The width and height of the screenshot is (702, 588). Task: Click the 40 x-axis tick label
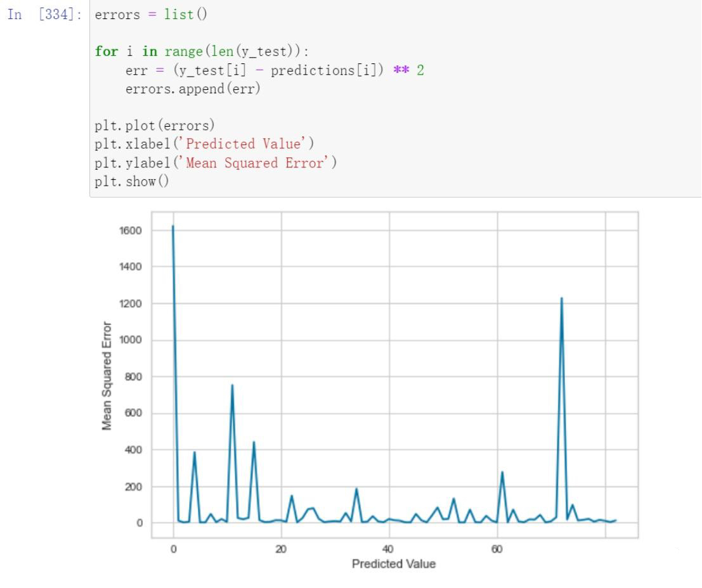(x=388, y=549)
